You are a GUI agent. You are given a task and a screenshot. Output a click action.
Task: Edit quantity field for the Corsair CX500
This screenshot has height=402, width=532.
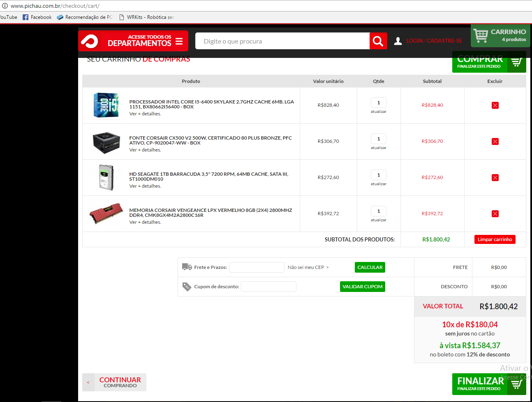coord(379,139)
